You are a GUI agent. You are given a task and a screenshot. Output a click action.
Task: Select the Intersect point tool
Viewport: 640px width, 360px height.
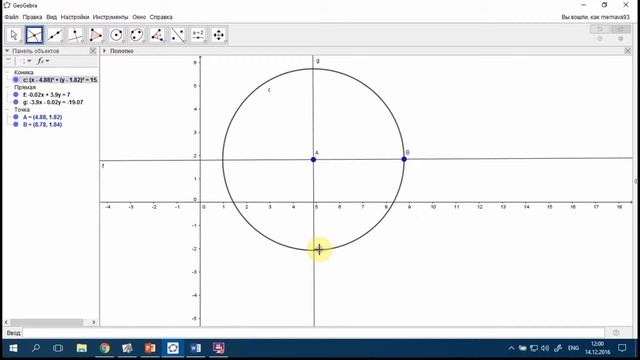tap(34, 35)
